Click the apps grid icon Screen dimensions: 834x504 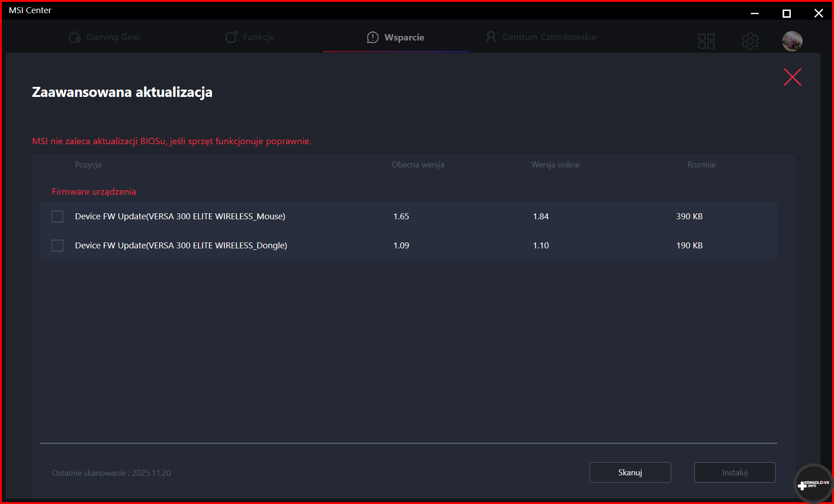click(706, 41)
